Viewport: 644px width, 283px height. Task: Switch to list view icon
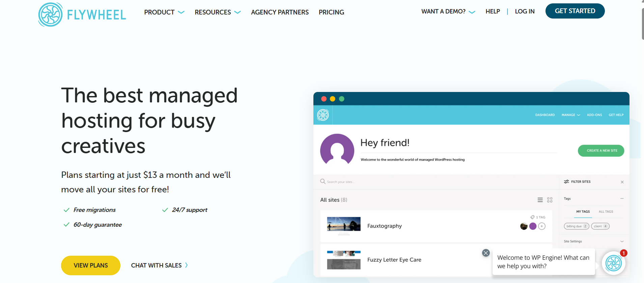(540, 200)
